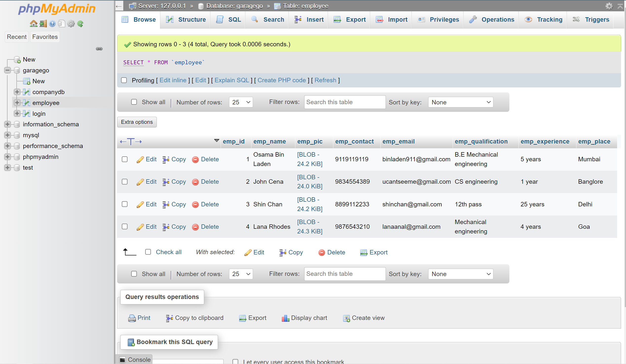Open the Sort by key dropdown
Viewport: 626px width, 364px height.
point(460,102)
